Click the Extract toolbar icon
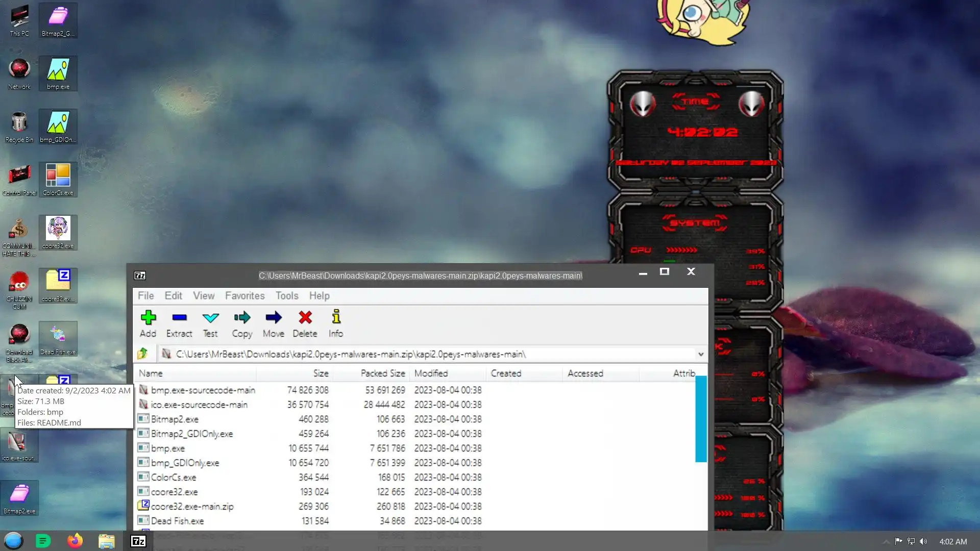 coord(179,318)
